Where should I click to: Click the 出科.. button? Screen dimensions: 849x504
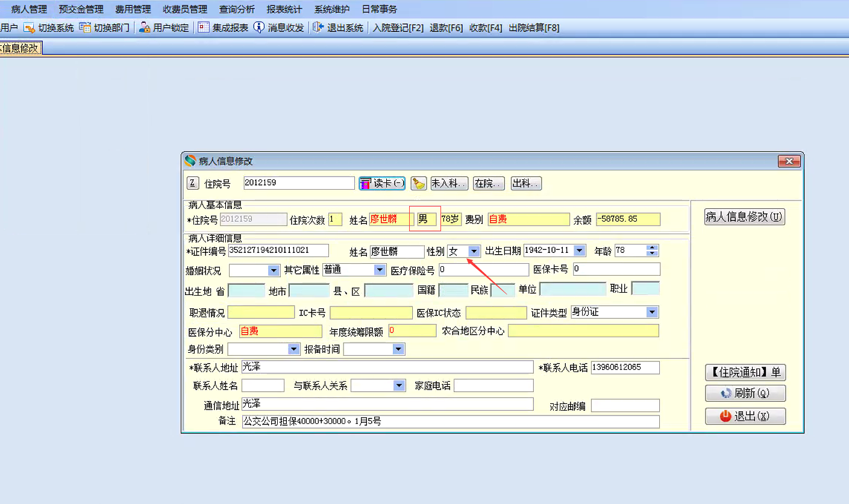pos(526,184)
